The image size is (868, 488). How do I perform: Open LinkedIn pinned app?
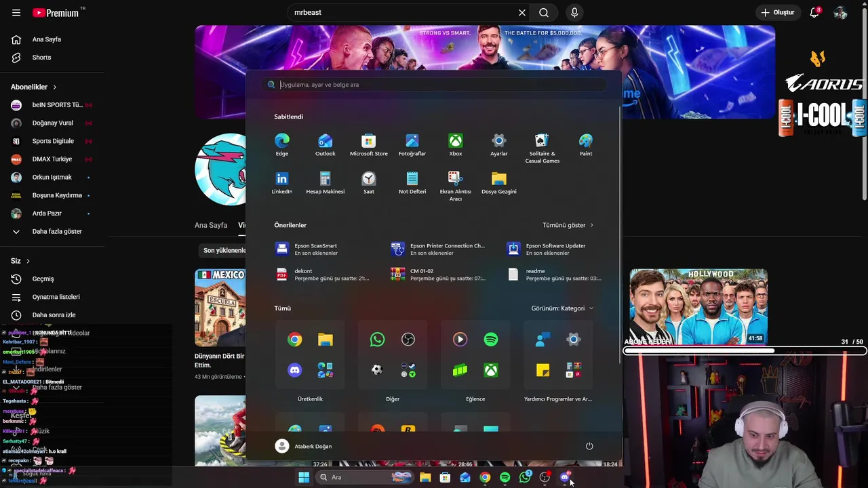(282, 183)
